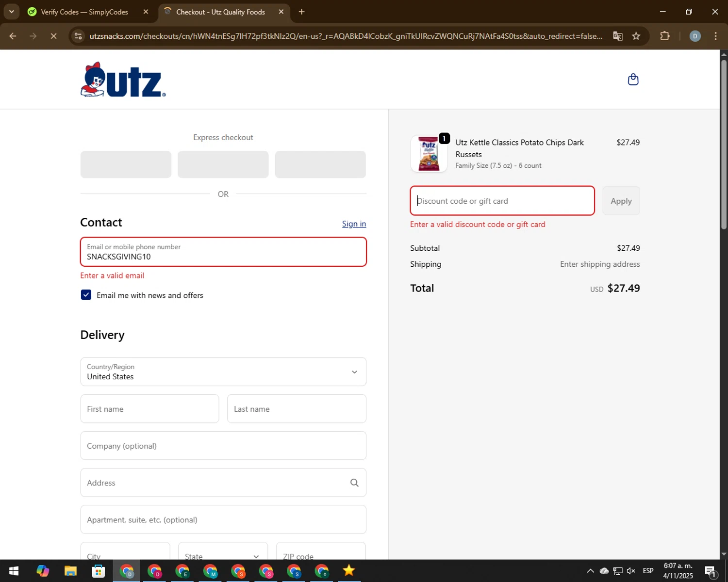Click the Sign in link

354,224
